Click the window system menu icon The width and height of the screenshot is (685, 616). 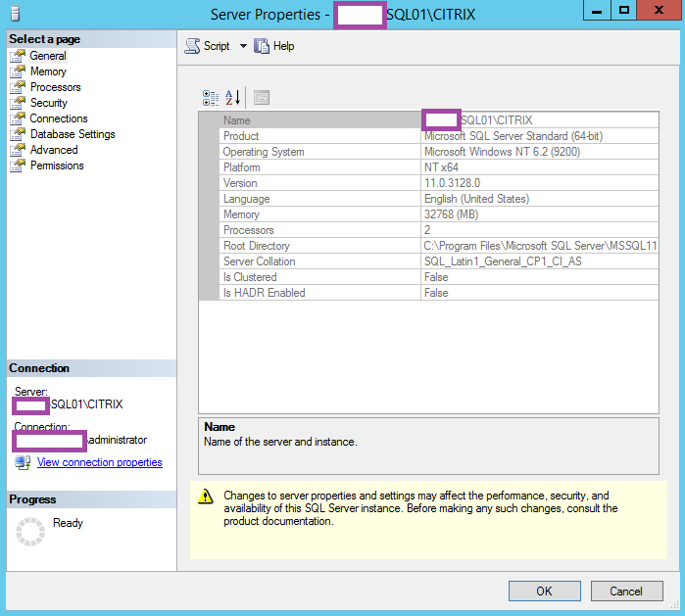[x=14, y=14]
